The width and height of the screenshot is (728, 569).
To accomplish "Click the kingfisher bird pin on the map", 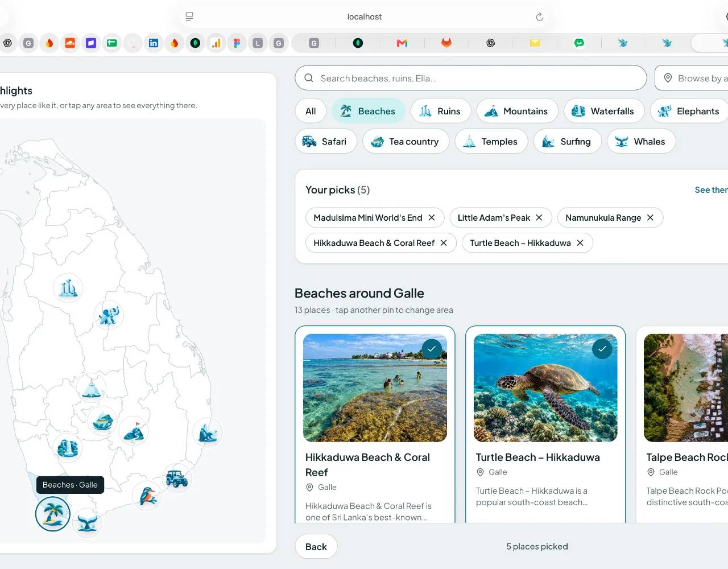I will (147, 496).
